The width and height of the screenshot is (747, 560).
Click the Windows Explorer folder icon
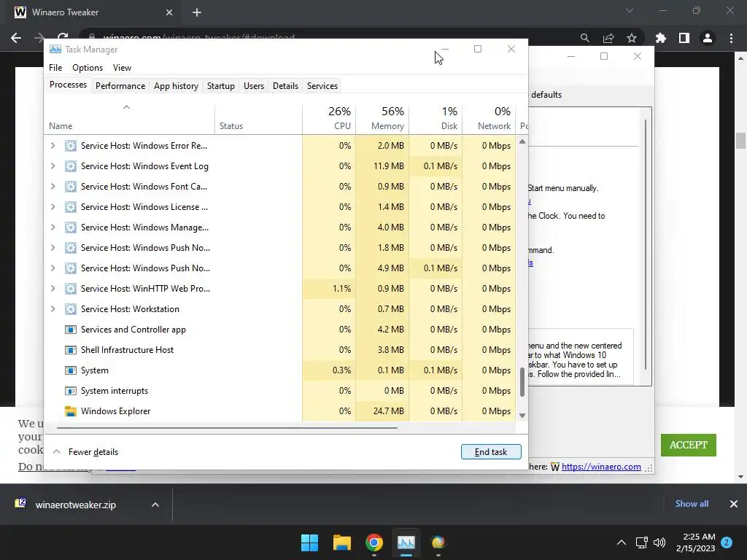71,411
